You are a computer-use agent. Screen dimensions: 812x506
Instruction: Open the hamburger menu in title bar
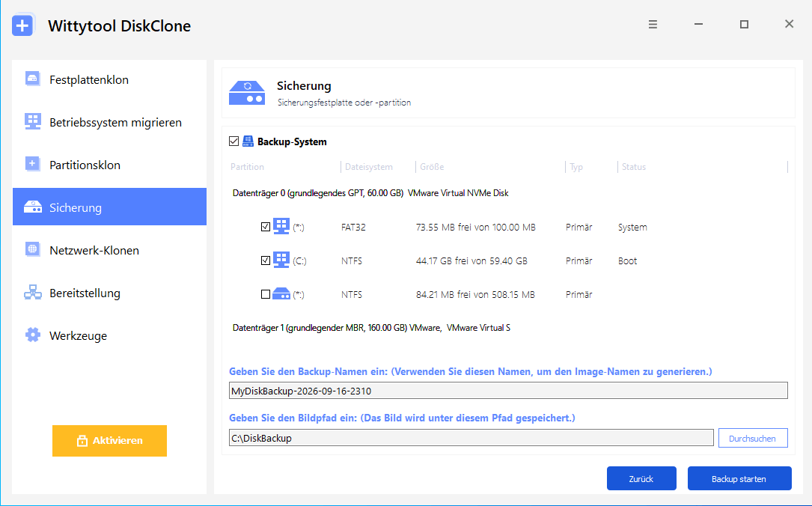point(653,25)
